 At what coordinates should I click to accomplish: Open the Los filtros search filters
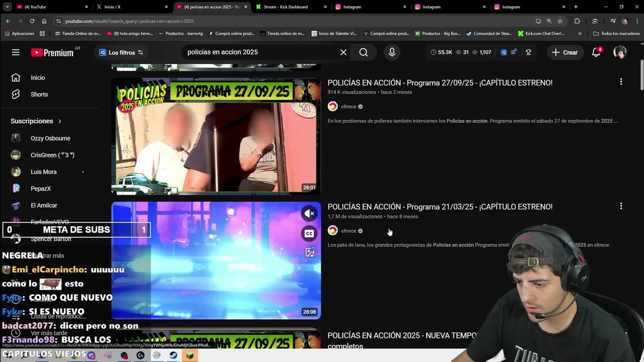(121, 52)
